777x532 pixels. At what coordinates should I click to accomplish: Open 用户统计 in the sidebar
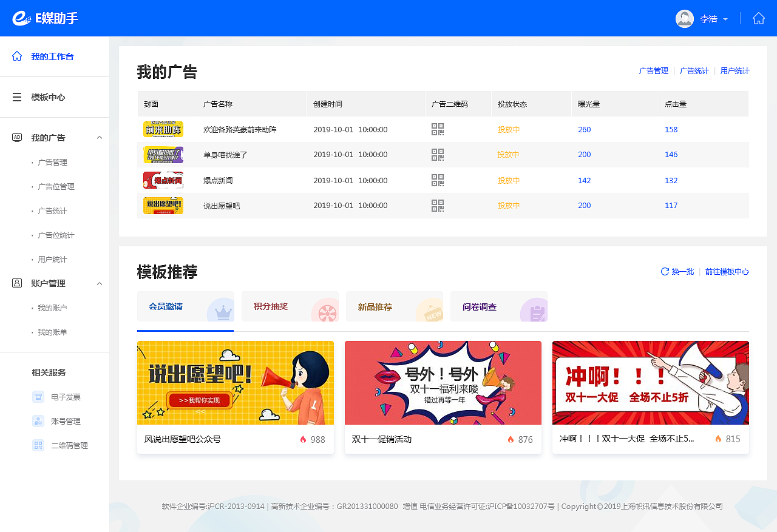click(x=52, y=260)
